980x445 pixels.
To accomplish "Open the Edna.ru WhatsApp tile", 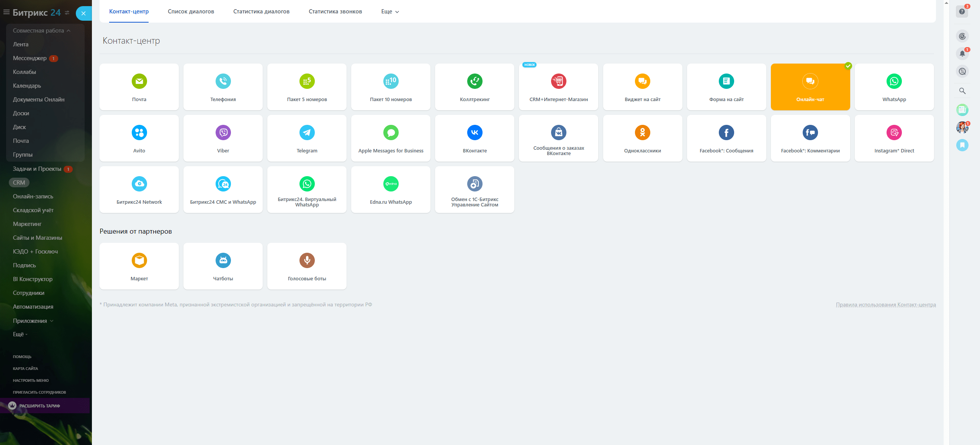I will 391,190.
